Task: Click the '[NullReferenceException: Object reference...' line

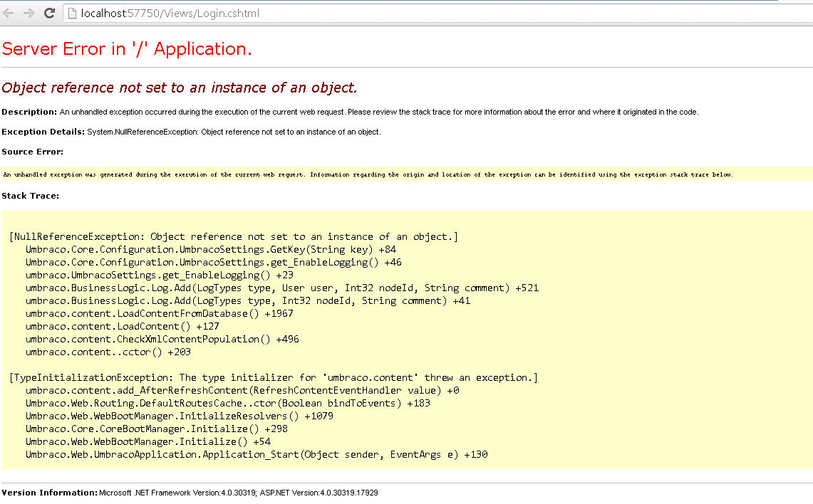Action: [x=233, y=237]
